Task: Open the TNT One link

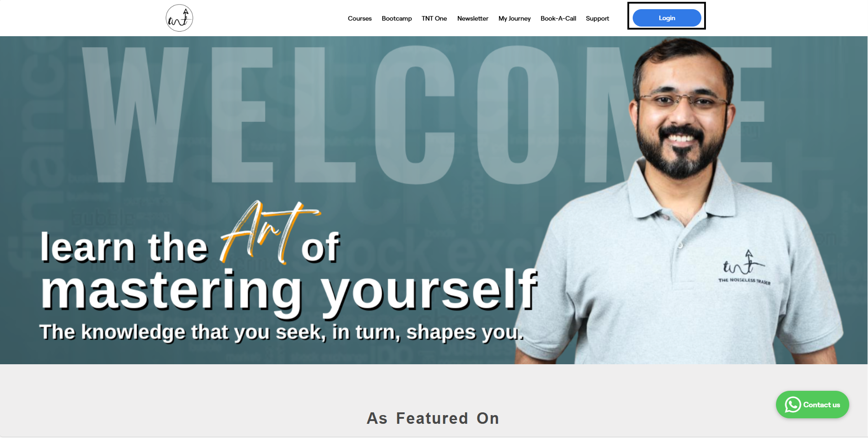Action: coord(434,18)
